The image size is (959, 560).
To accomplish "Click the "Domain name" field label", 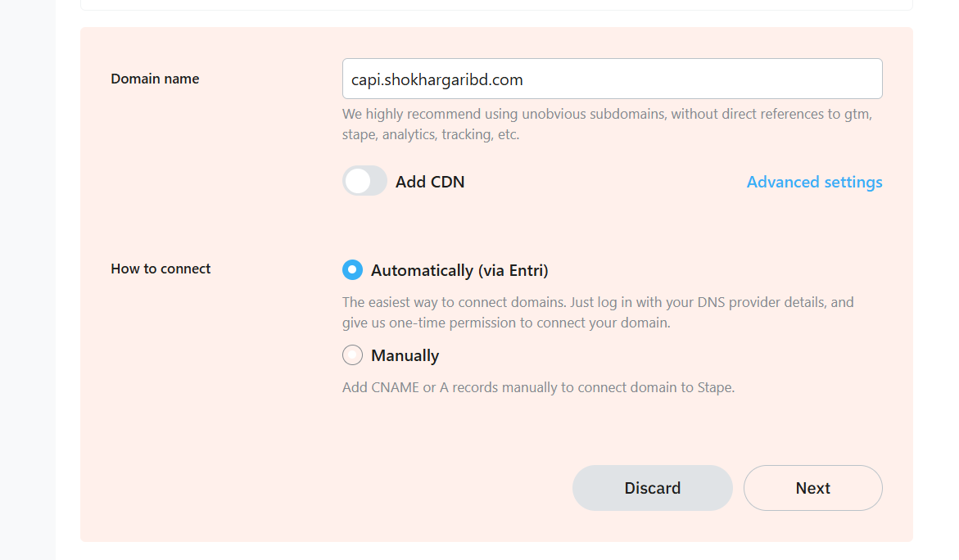I will coord(155,79).
